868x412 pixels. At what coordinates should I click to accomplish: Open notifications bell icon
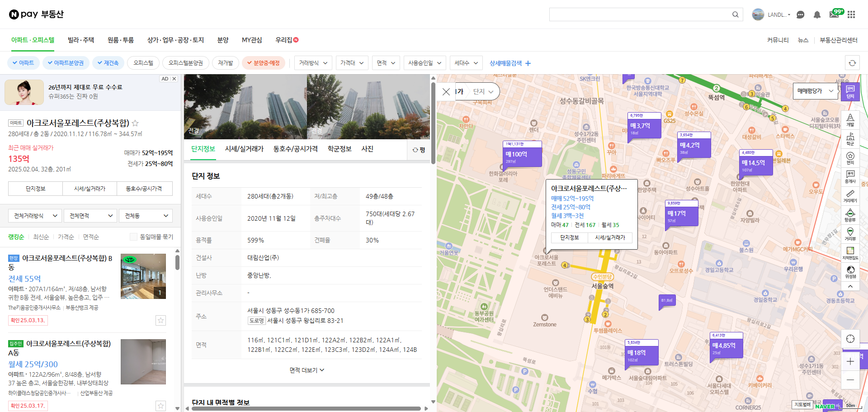tap(817, 14)
